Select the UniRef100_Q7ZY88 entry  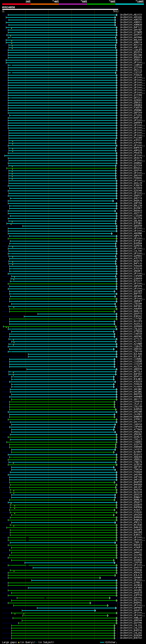coord(131,67)
